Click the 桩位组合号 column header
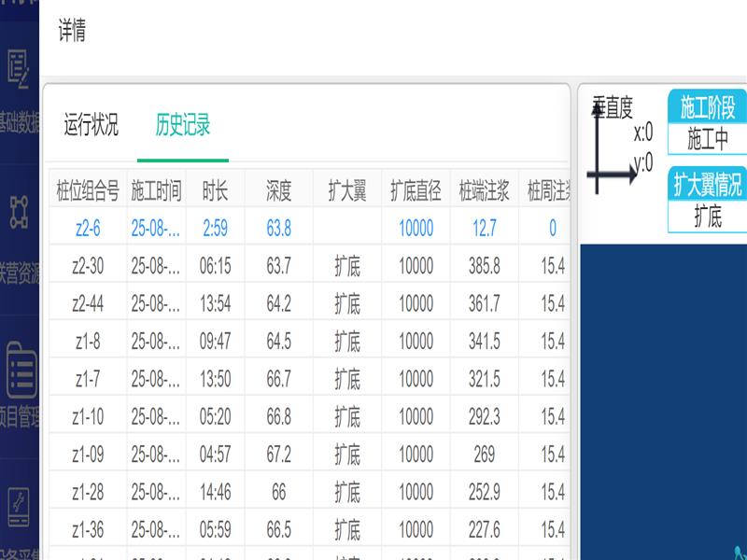747x560 pixels. [x=88, y=191]
